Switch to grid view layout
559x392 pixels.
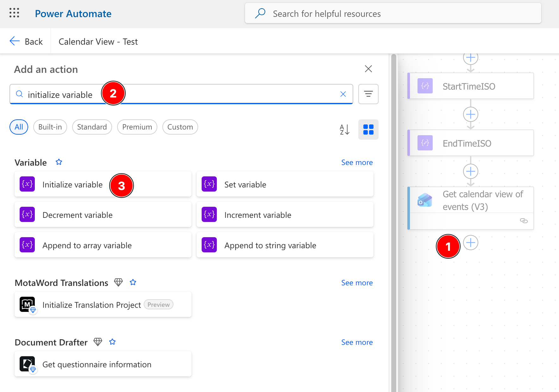pyautogui.click(x=368, y=130)
